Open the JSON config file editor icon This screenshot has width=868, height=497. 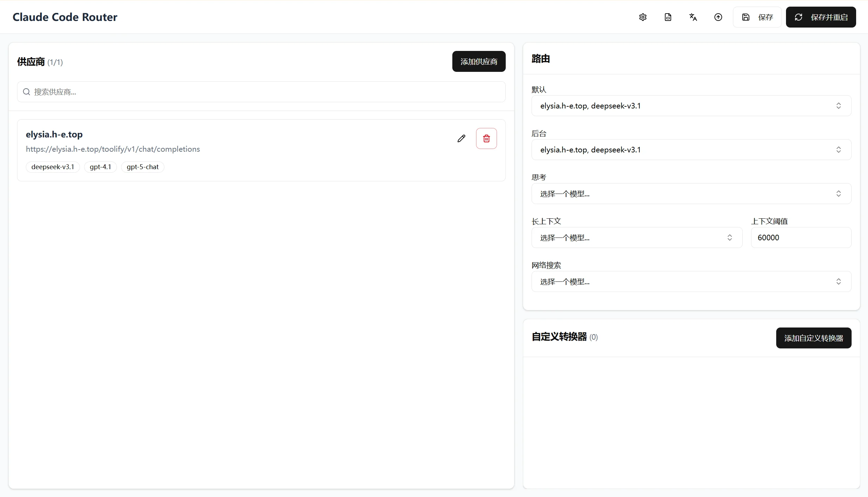[668, 17]
